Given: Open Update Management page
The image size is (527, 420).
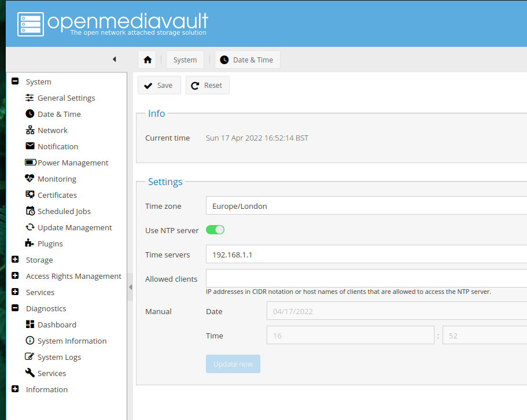Looking at the screenshot, I should [x=75, y=227].
